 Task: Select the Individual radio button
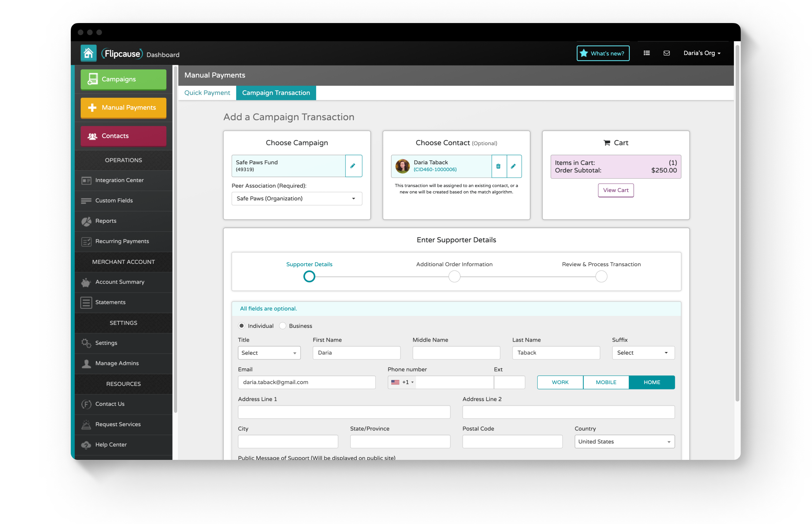(x=241, y=326)
